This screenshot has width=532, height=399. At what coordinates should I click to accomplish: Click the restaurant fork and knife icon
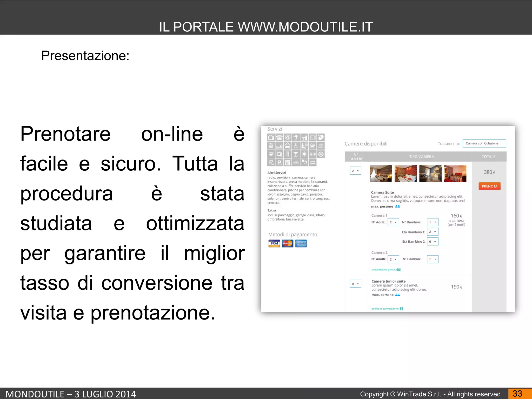point(288,154)
